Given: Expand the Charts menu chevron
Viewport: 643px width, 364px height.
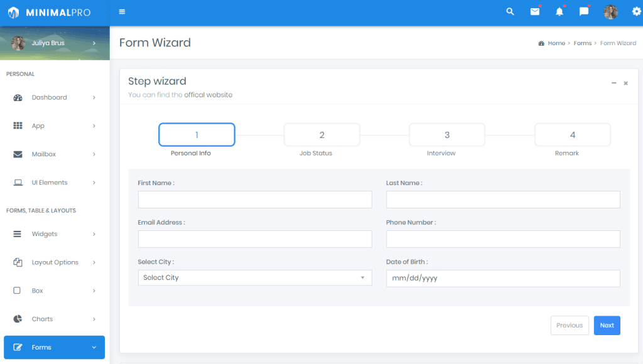Looking at the screenshot, I should [x=94, y=319].
